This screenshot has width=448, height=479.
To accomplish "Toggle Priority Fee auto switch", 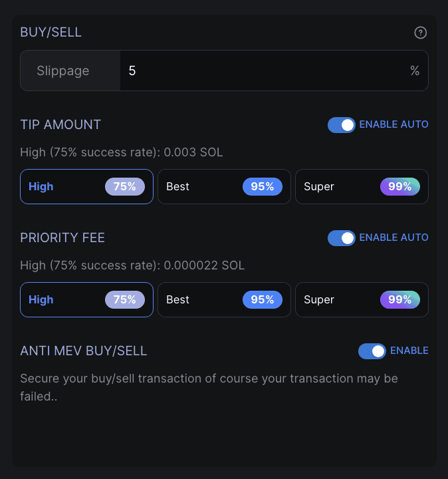I will [342, 238].
